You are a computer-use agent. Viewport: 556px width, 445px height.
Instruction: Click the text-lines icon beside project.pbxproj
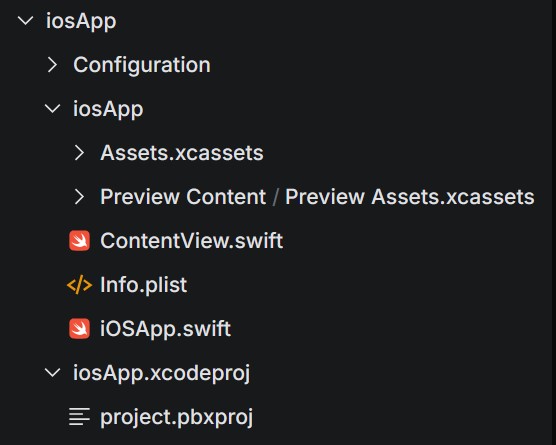(79, 417)
